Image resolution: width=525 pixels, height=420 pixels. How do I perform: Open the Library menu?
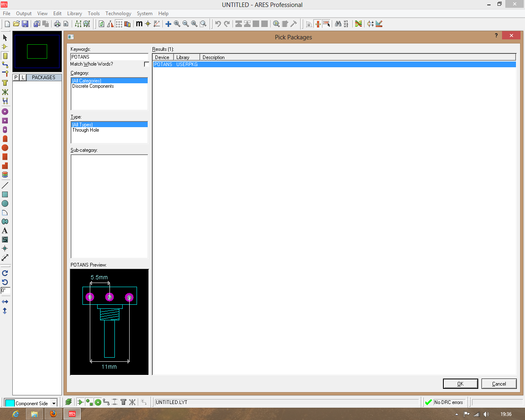[75, 14]
